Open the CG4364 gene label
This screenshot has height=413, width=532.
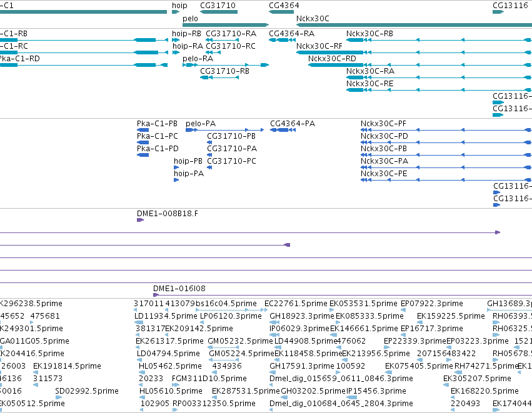click(284, 6)
